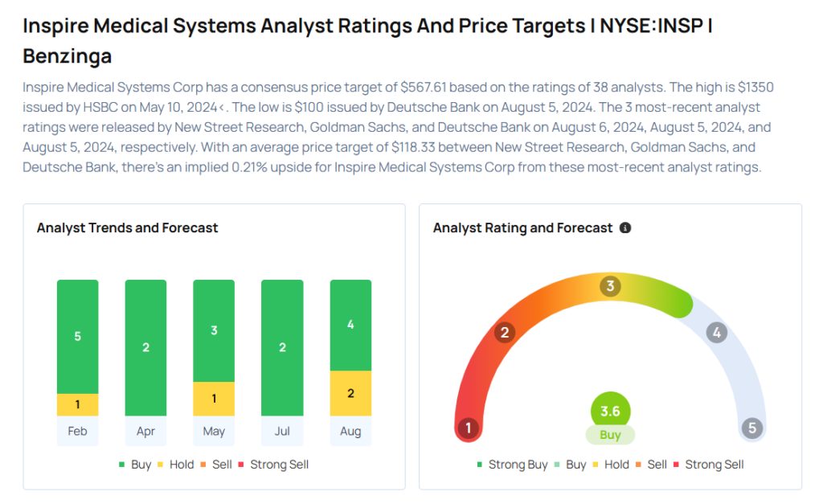823x504 pixels.
Task: Click the Buy badge under the 3.6 score
Action: pyautogui.click(x=610, y=435)
